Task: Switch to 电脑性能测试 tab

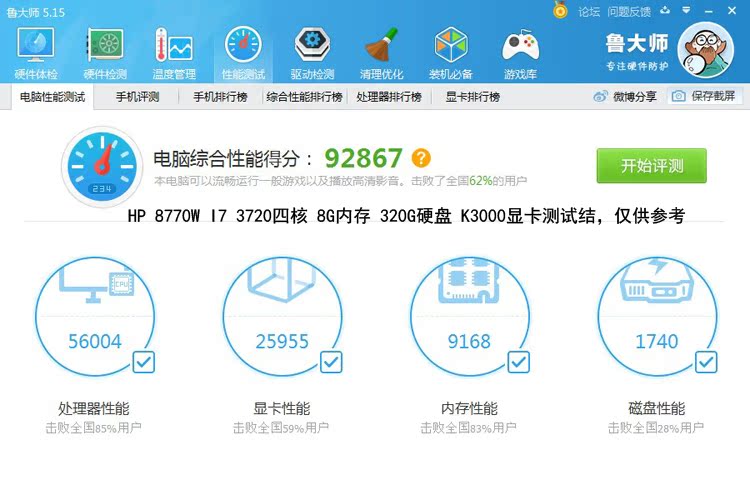Action: click(52, 97)
